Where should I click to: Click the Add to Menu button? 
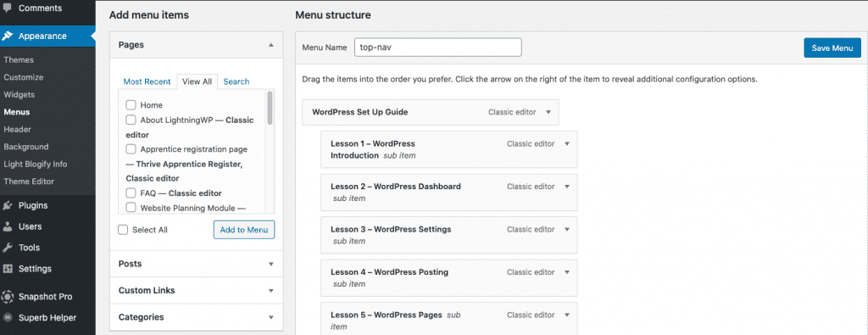[243, 229]
